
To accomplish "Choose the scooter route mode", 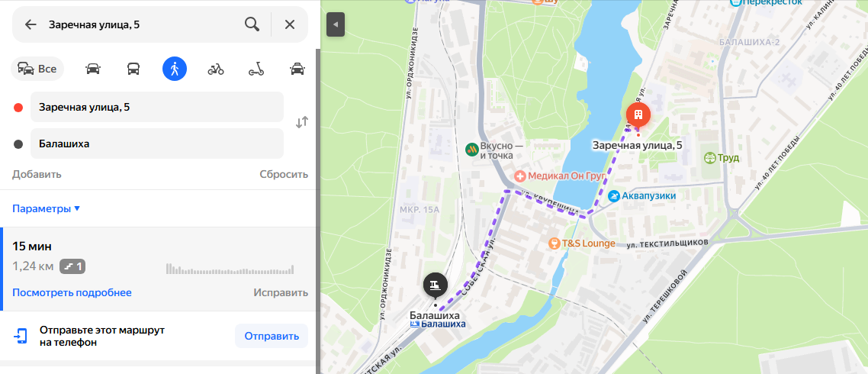I will pos(256,69).
